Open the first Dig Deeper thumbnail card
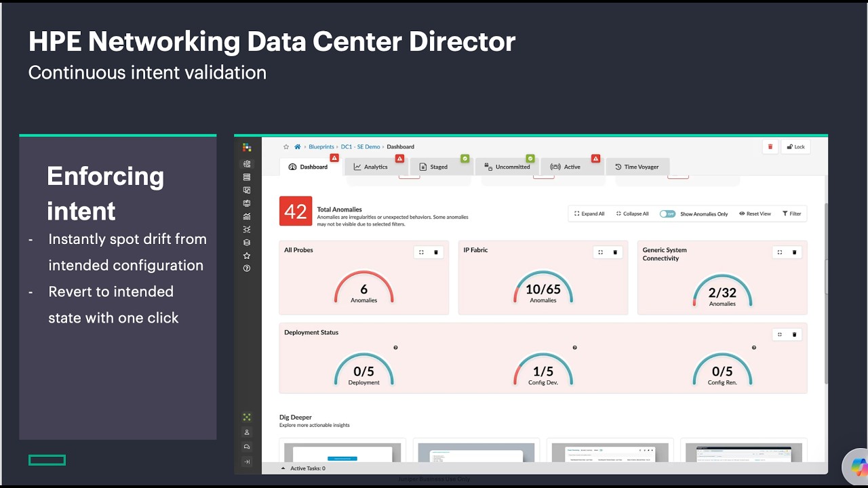The width and height of the screenshot is (868, 488). coord(342,451)
